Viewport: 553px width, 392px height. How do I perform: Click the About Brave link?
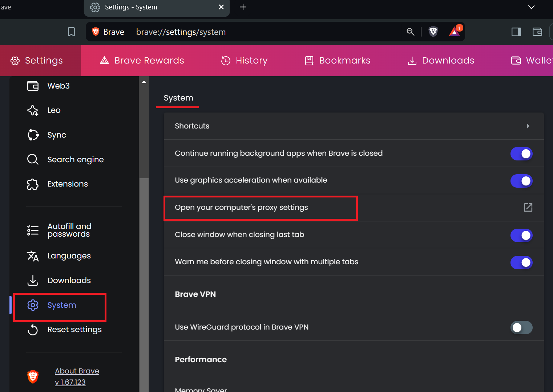[77, 371]
